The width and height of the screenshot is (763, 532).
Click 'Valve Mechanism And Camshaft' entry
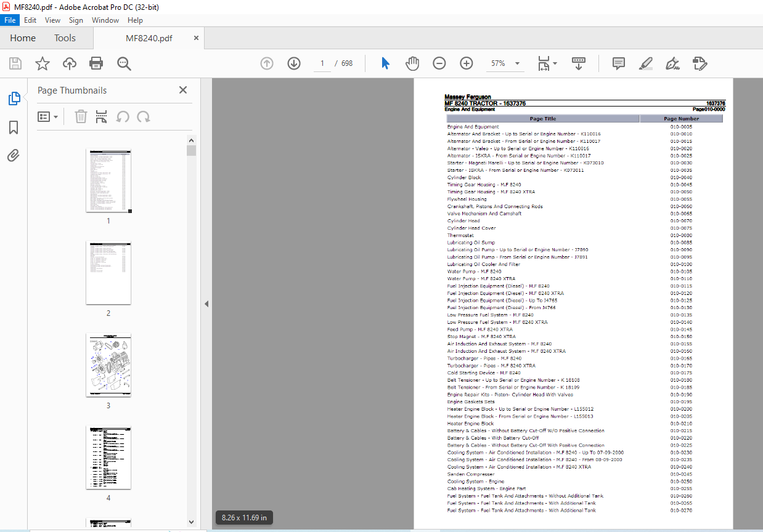484,214
